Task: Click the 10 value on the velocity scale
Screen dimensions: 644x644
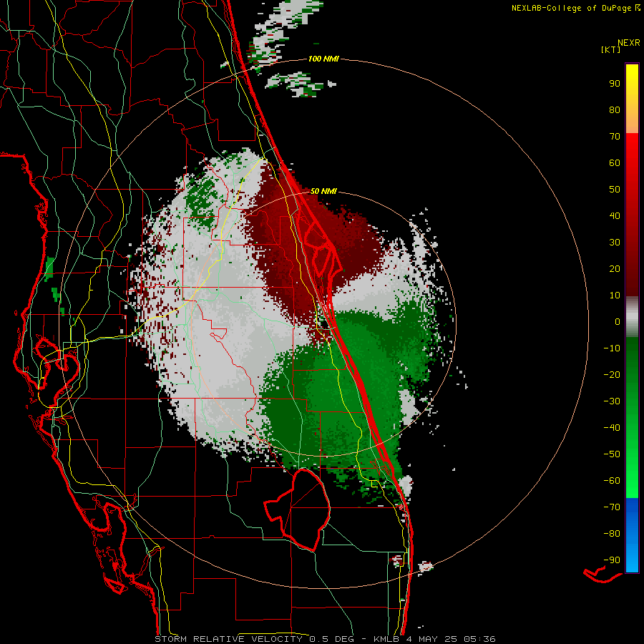Action: 615,296
